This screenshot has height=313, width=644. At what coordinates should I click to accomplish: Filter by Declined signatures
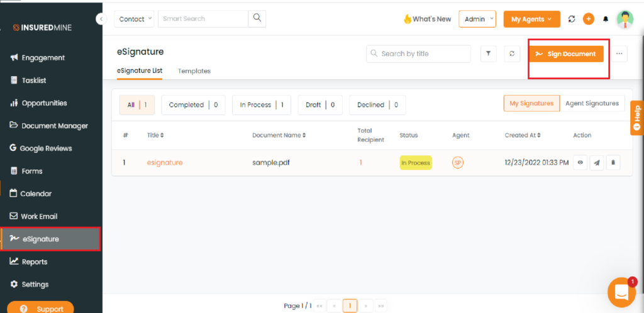coord(377,105)
